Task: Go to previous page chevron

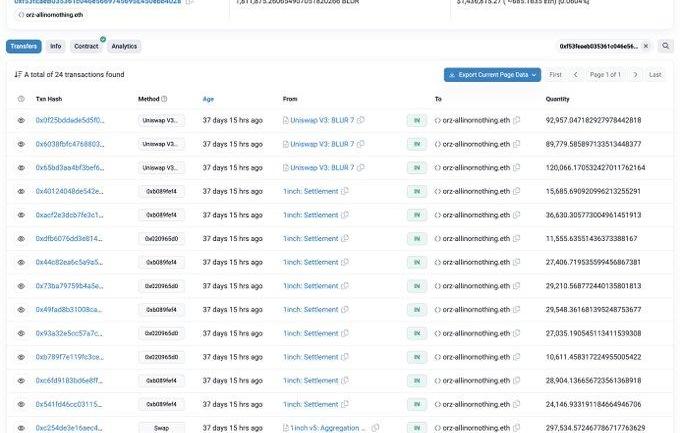Action: click(575, 75)
